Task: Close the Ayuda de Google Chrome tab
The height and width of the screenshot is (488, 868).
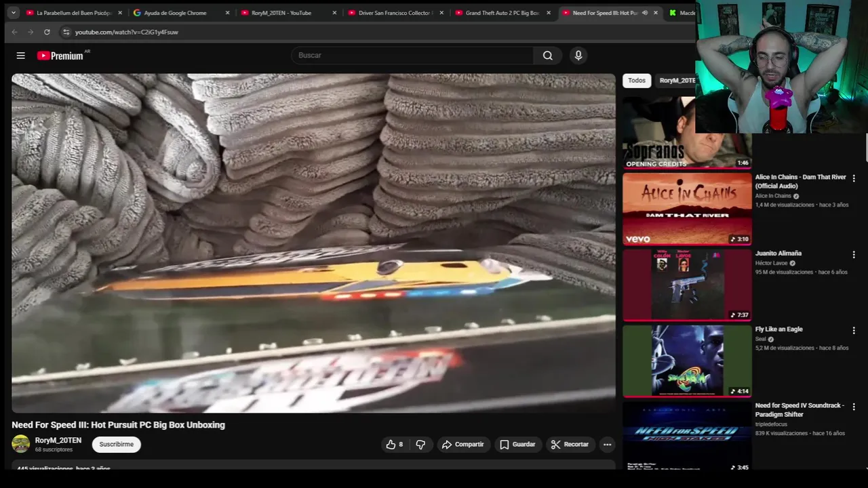Action: pos(227,13)
